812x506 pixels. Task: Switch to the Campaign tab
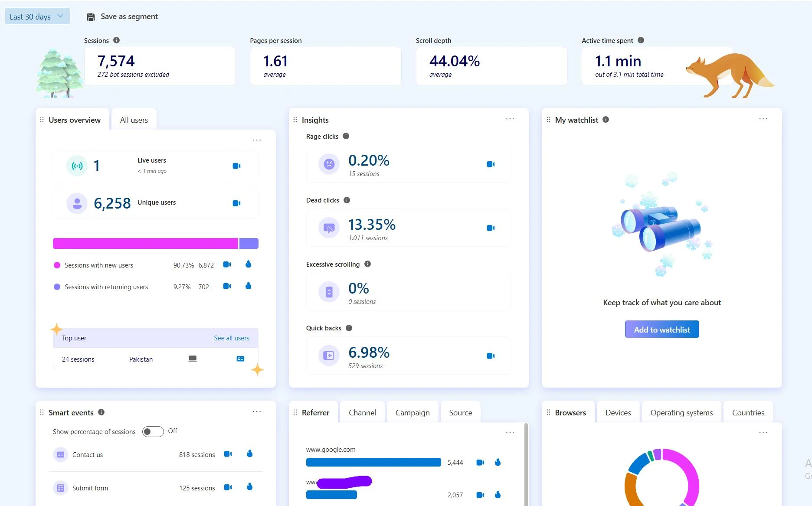tap(413, 413)
